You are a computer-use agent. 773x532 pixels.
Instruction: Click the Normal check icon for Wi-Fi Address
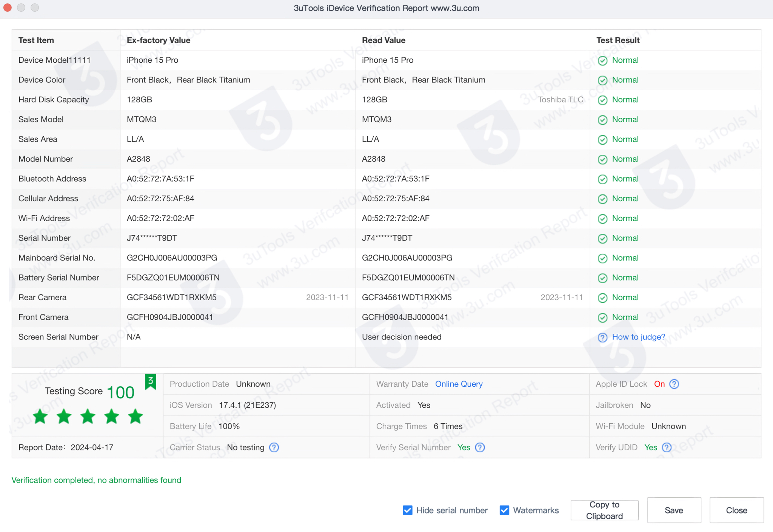point(602,219)
